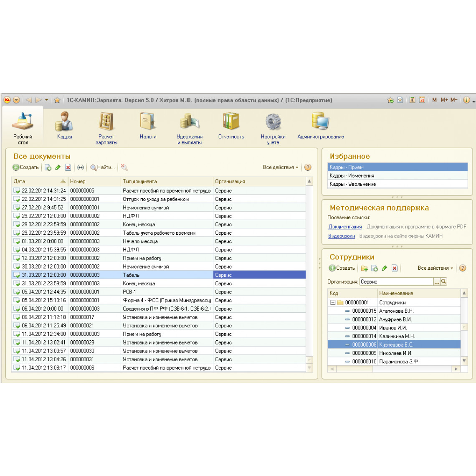Open help icon in Все документы panel
This screenshot has width=476, height=476.
coord(308,167)
